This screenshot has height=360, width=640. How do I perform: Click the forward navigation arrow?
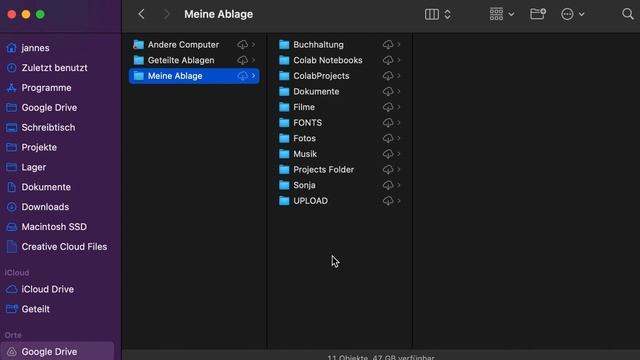[x=167, y=14]
